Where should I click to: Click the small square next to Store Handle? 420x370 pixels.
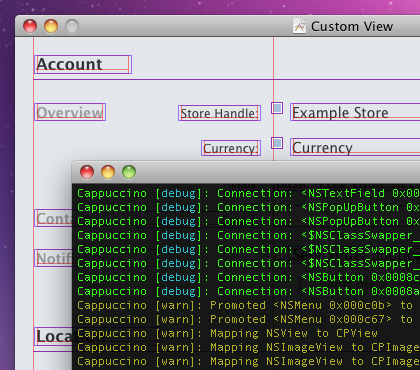click(x=277, y=108)
